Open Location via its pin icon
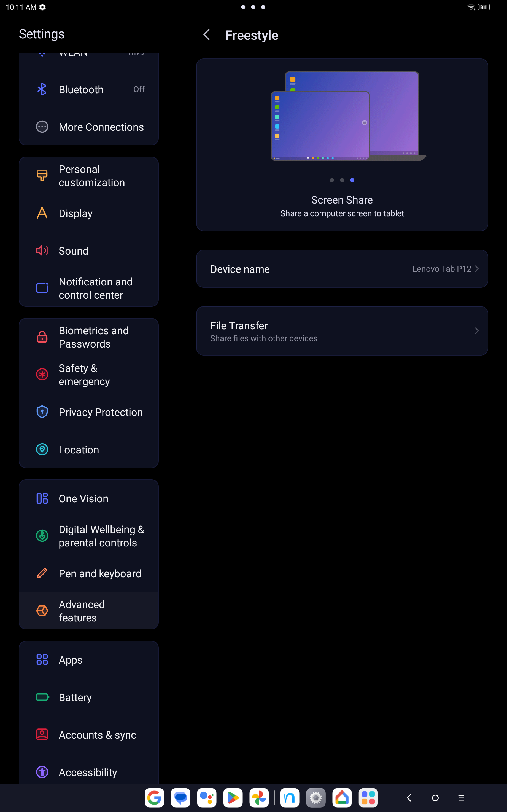The height and width of the screenshot is (812, 507). (x=42, y=450)
